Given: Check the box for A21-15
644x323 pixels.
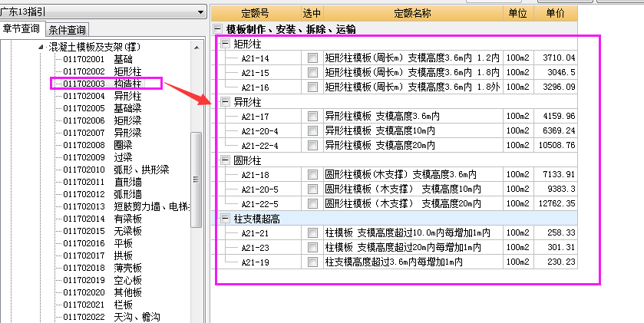Looking at the screenshot, I should click(x=312, y=73).
